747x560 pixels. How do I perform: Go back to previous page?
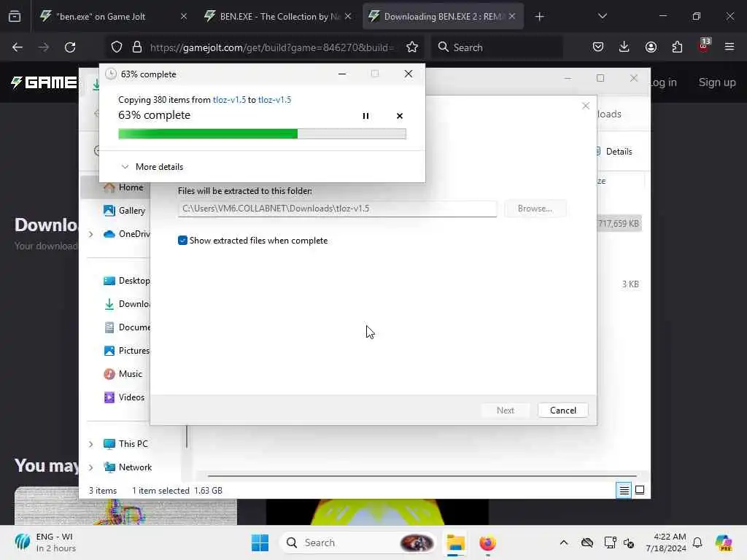coord(18,47)
